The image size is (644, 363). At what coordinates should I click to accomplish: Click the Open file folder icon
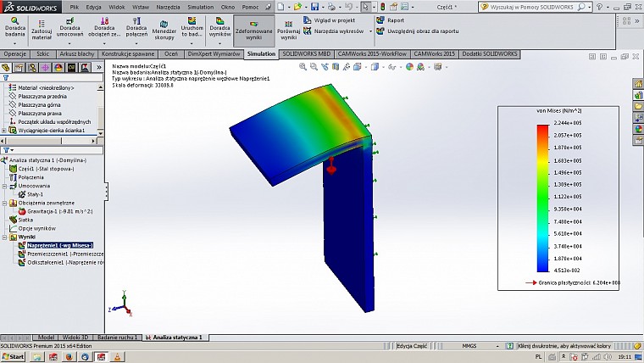coord(297,7)
